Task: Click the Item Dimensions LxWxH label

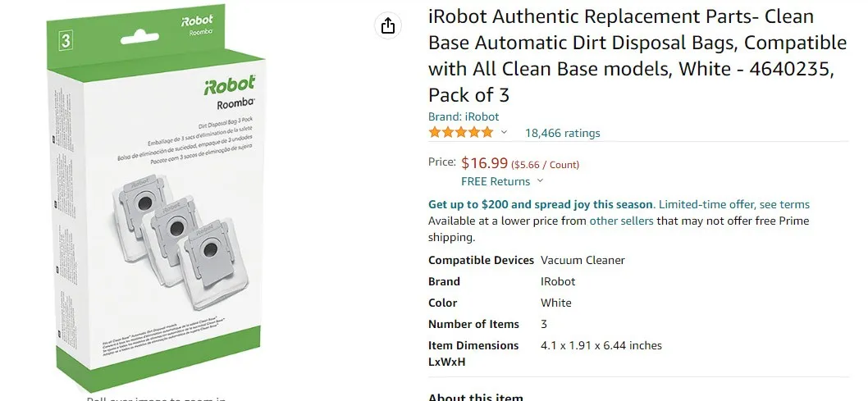Action: coord(473,353)
